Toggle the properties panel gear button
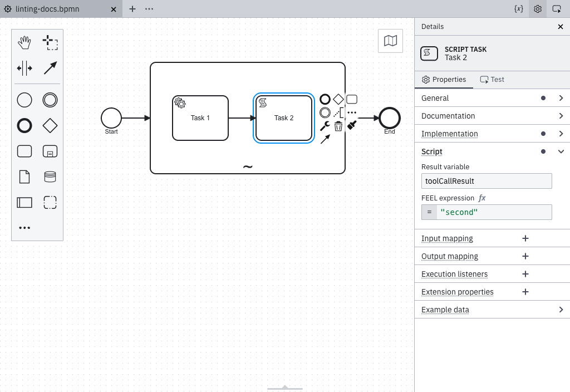Image resolution: width=570 pixels, height=392 pixels. 538,9
